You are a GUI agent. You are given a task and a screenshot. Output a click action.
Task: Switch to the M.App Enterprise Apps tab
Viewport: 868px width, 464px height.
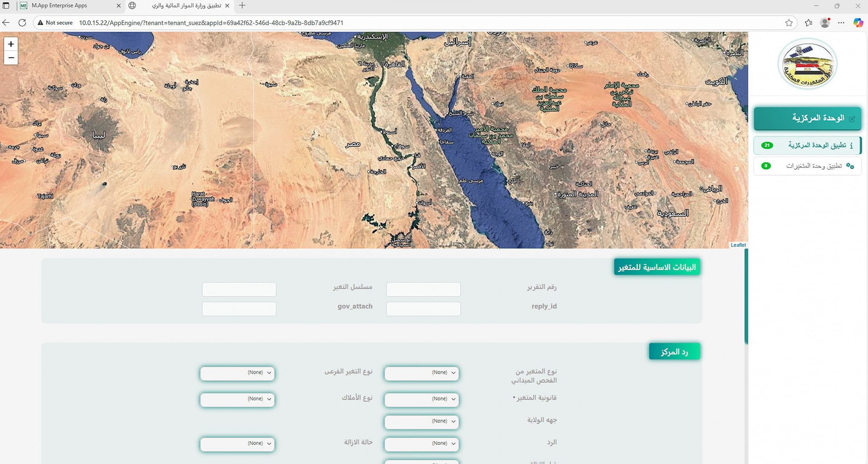(x=59, y=6)
